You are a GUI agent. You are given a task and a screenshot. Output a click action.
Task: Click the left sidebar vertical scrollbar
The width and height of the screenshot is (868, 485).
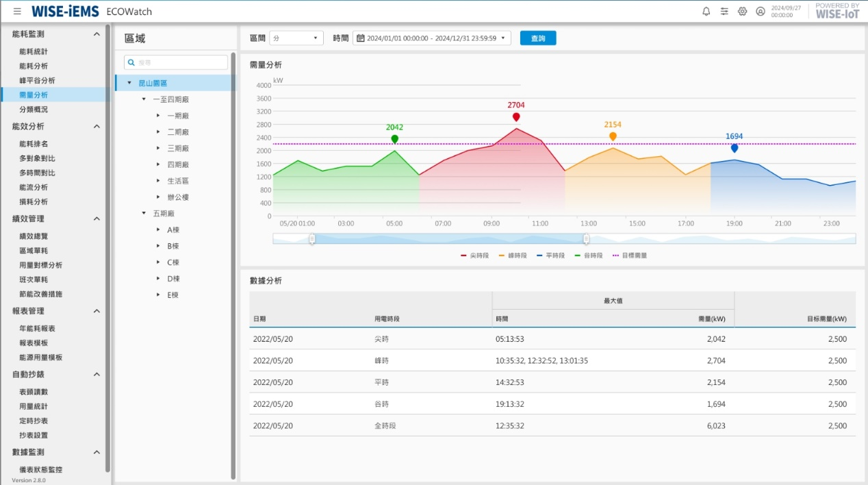pos(108,248)
